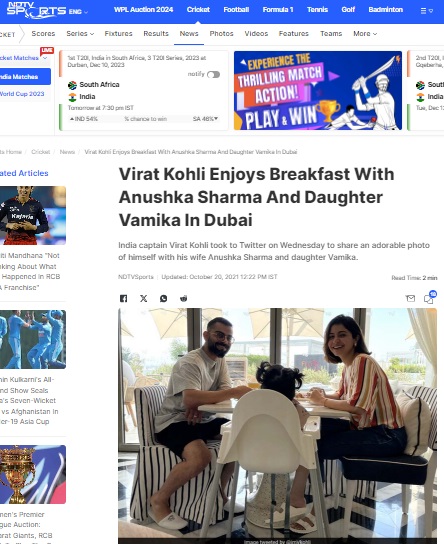
Task: Select the India Matches button
Action: point(25,77)
